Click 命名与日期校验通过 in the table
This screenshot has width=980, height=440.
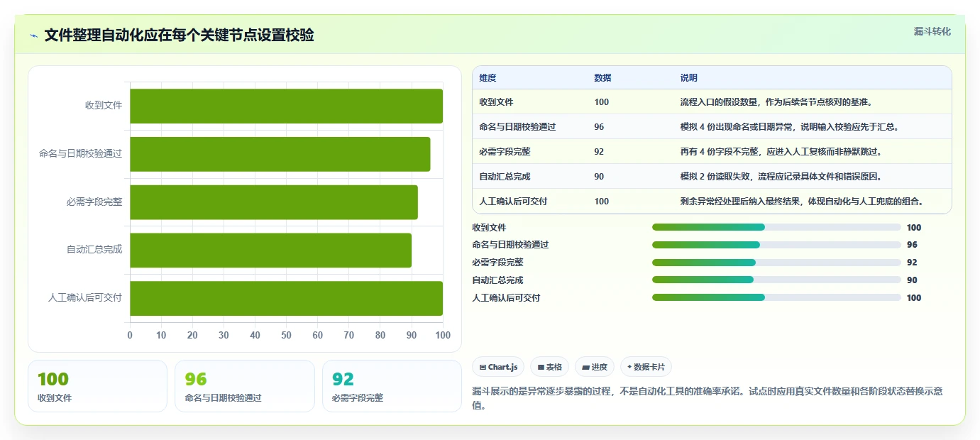click(x=517, y=127)
